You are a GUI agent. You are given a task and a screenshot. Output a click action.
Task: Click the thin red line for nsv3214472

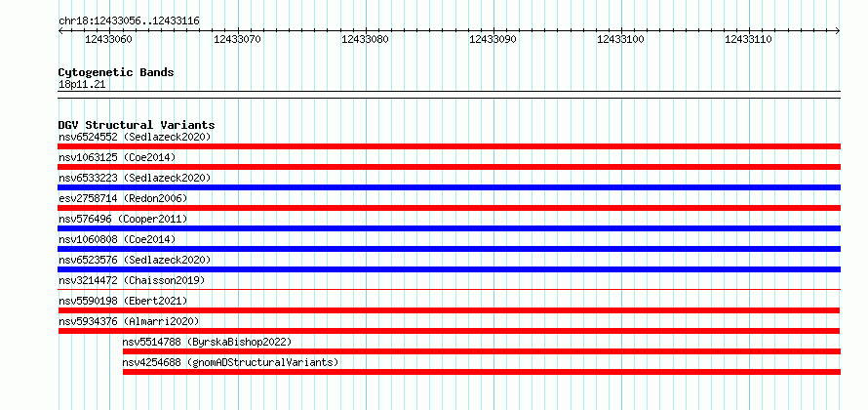449,289
